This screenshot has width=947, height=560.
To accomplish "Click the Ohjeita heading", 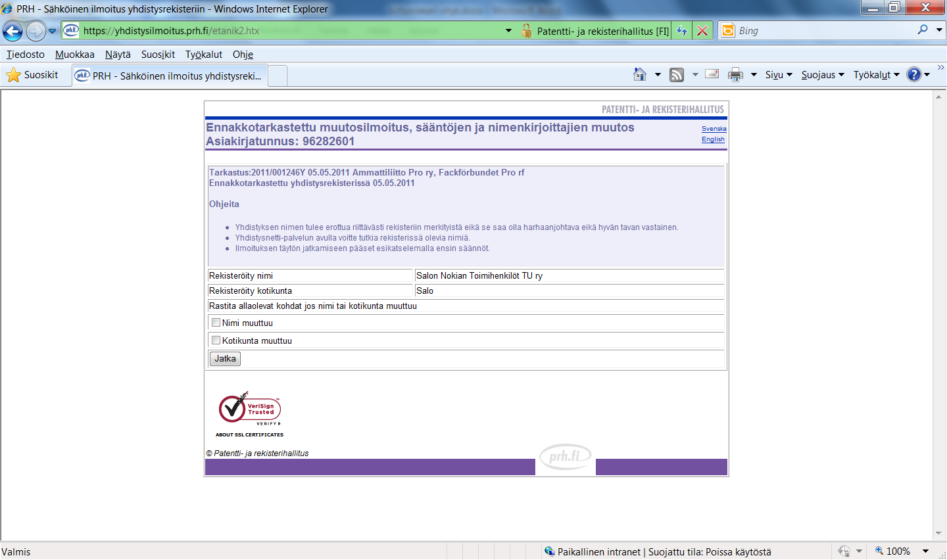I will [224, 204].
